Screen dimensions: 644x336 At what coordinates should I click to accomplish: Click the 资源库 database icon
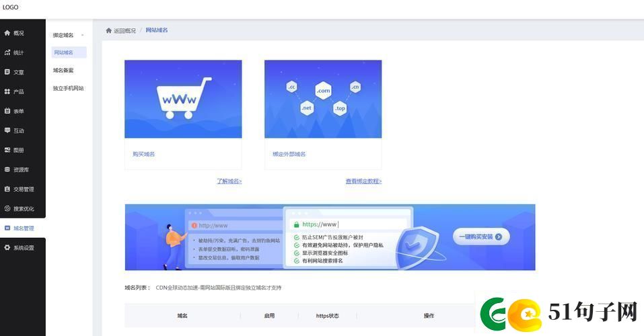[x=7, y=169]
